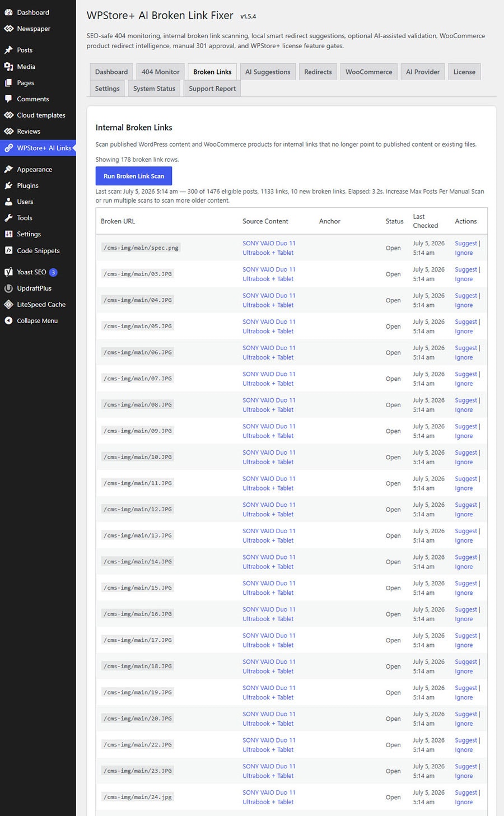Click the WPStore+ AI Links chain icon
Screen dimensions: 504x816
click(x=8, y=148)
